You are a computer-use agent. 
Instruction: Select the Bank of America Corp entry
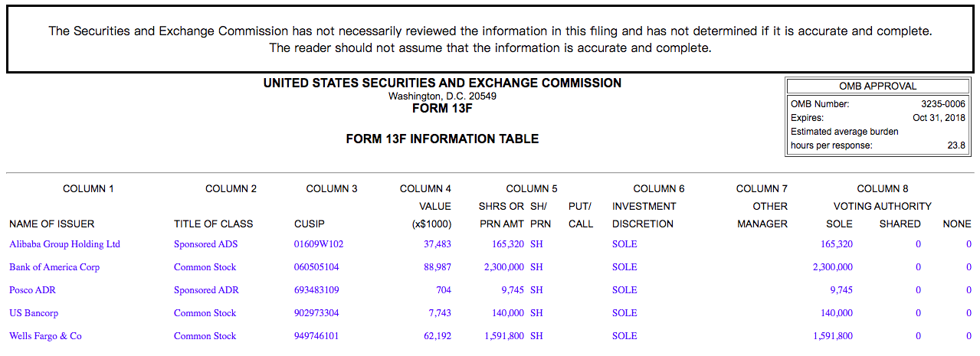(54, 267)
